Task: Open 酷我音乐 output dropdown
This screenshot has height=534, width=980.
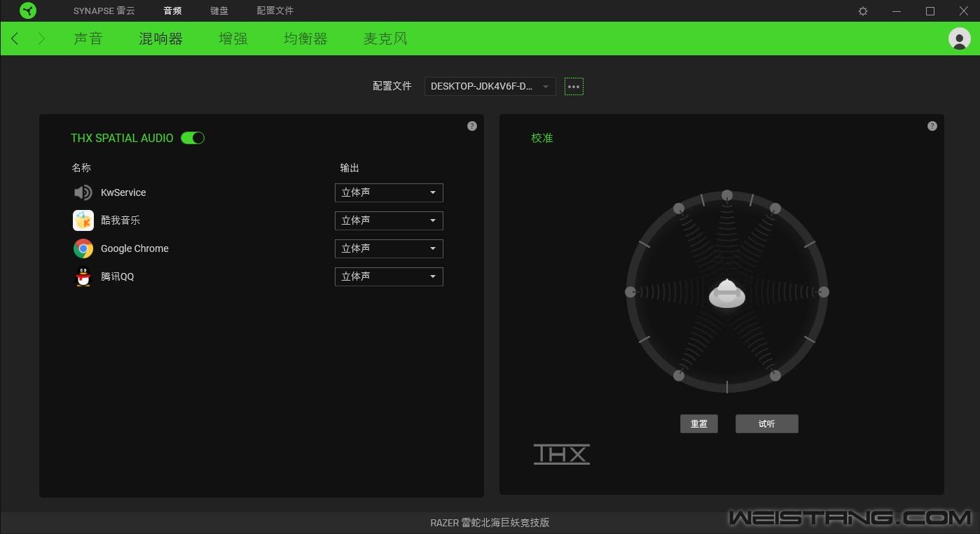Action: (389, 220)
